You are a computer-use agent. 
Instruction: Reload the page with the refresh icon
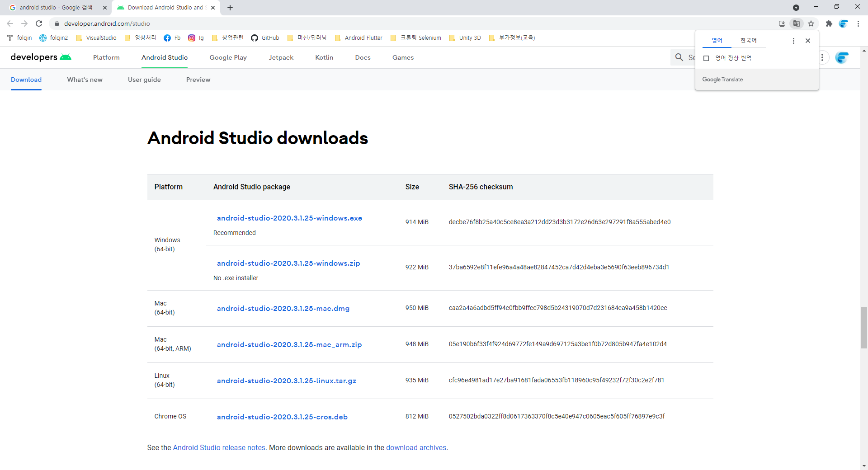tap(39, 23)
